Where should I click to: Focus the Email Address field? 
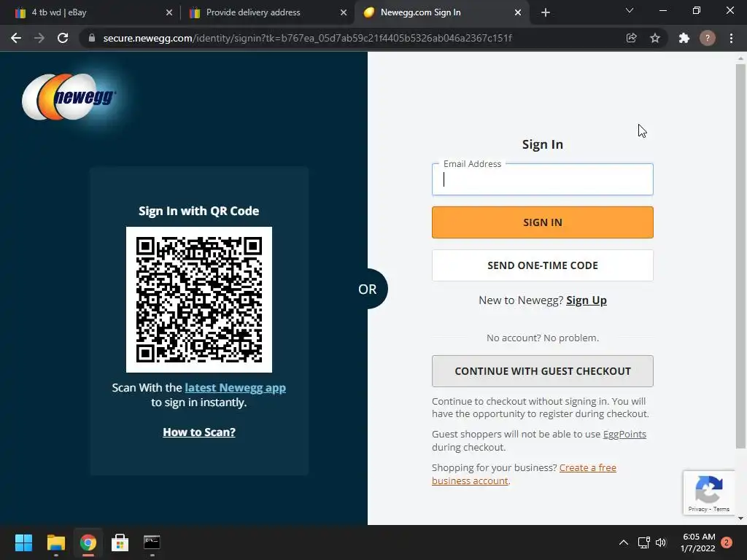point(542,179)
